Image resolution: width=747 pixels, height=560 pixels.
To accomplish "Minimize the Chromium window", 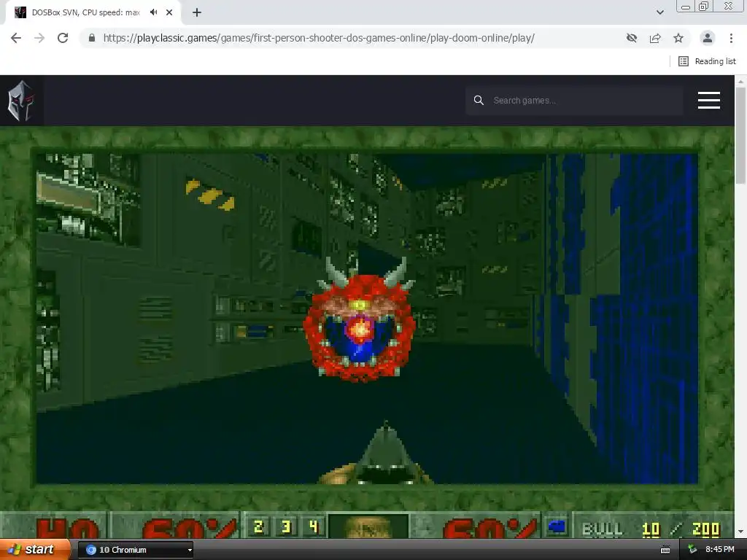I will (686, 7).
